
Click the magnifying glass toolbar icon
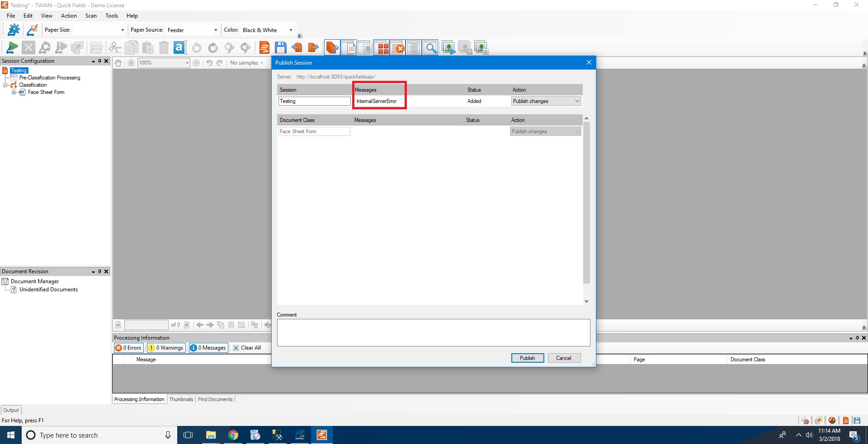(x=431, y=47)
